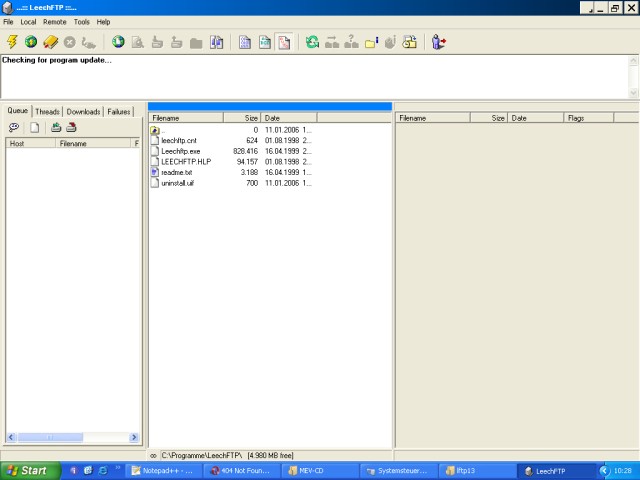
Task: Click the gray folder icon in toolbar
Action: pos(196,42)
